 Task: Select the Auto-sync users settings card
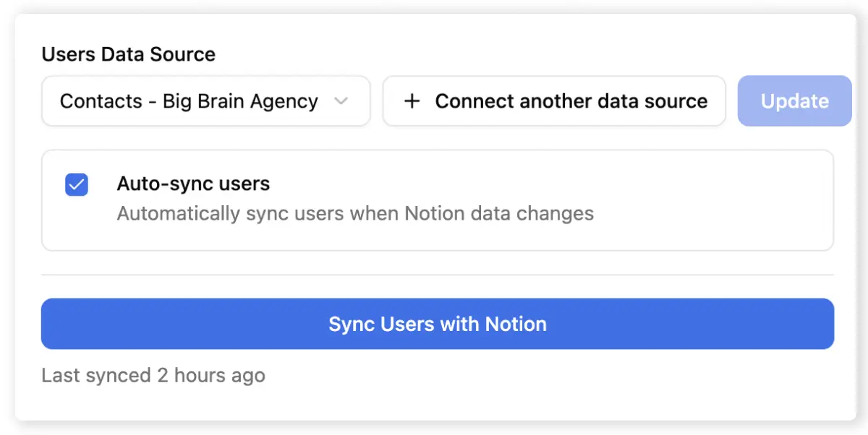click(x=437, y=200)
